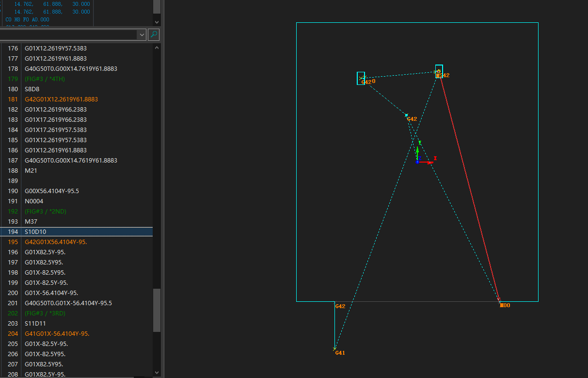Click the G41 marker at the toolpath bottom
The height and width of the screenshot is (378, 588).
coord(340,353)
